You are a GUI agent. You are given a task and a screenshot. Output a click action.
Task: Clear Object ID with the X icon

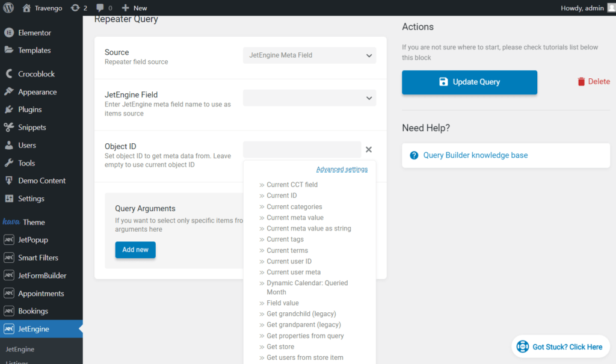[369, 150]
